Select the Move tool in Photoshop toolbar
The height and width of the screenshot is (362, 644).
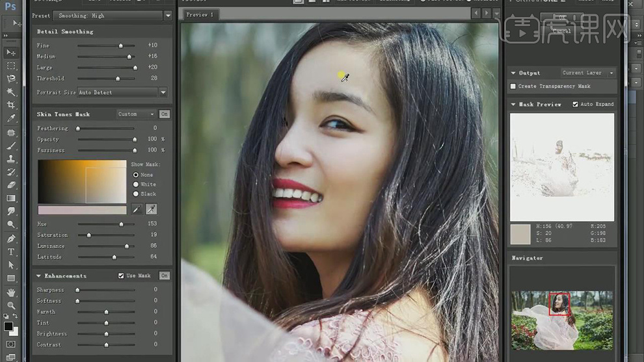pyautogui.click(x=11, y=52)
